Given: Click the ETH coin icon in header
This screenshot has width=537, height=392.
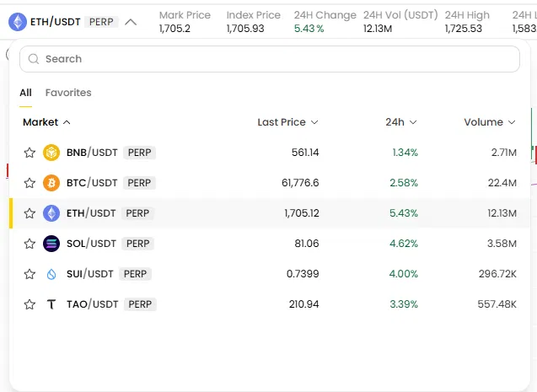Looking at the screenshot, I should click(18, 22).
